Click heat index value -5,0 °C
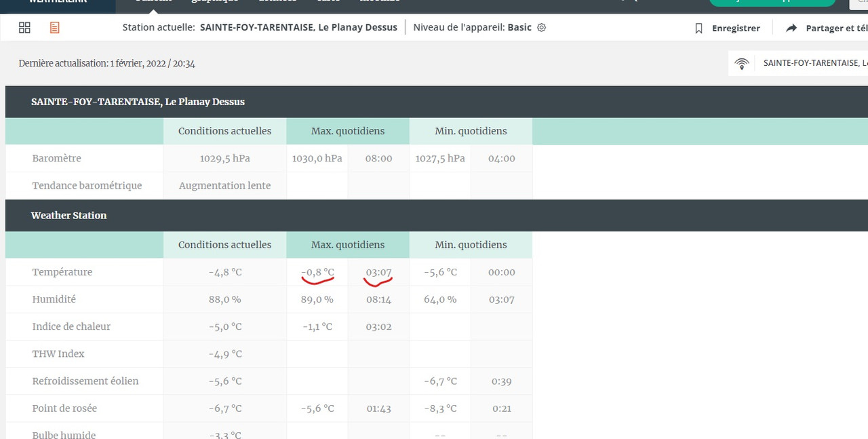 pos(225,326)
